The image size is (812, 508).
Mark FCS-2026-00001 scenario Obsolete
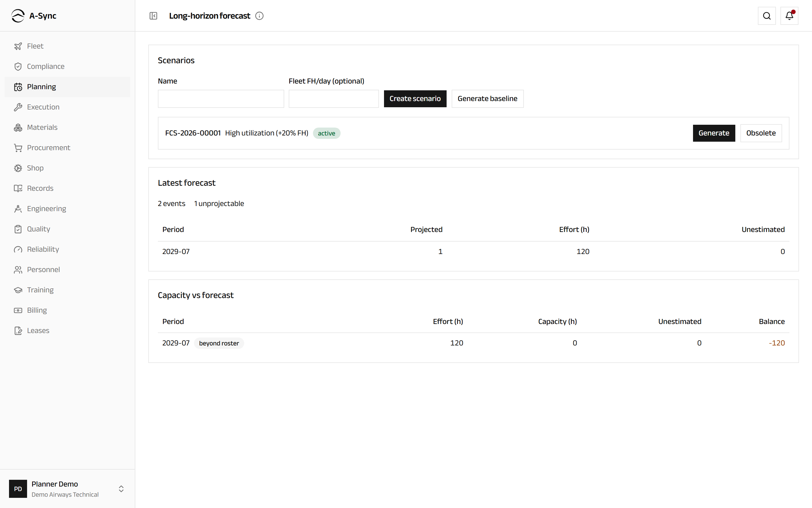(x=761, y=133)
